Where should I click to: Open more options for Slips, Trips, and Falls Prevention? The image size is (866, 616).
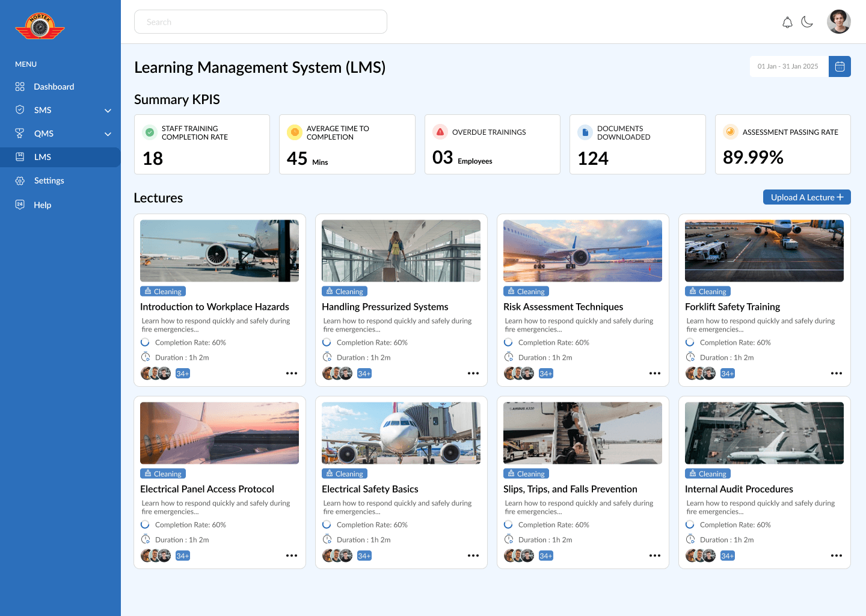(x=655, y=556)
